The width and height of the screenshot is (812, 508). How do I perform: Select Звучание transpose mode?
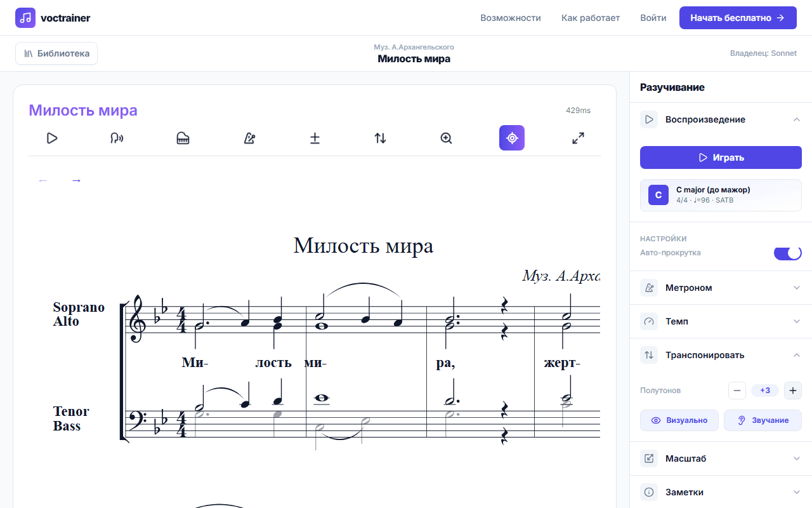pyautogui.click(x=763, y=420)
